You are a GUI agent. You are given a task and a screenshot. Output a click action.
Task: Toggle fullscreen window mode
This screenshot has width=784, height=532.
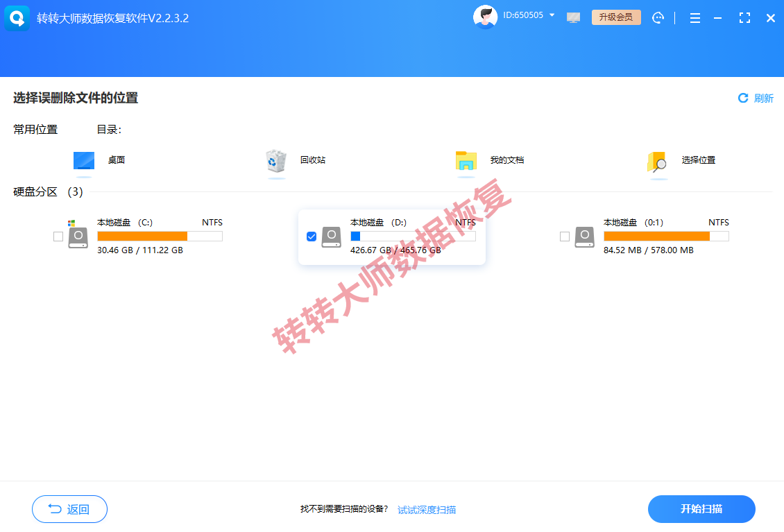coord(744,18)
